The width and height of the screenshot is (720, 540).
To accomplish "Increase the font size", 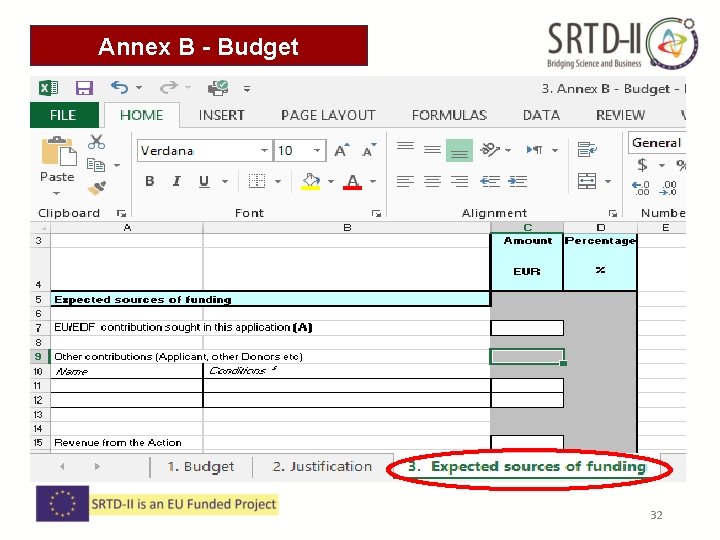I will coord(342,150).
